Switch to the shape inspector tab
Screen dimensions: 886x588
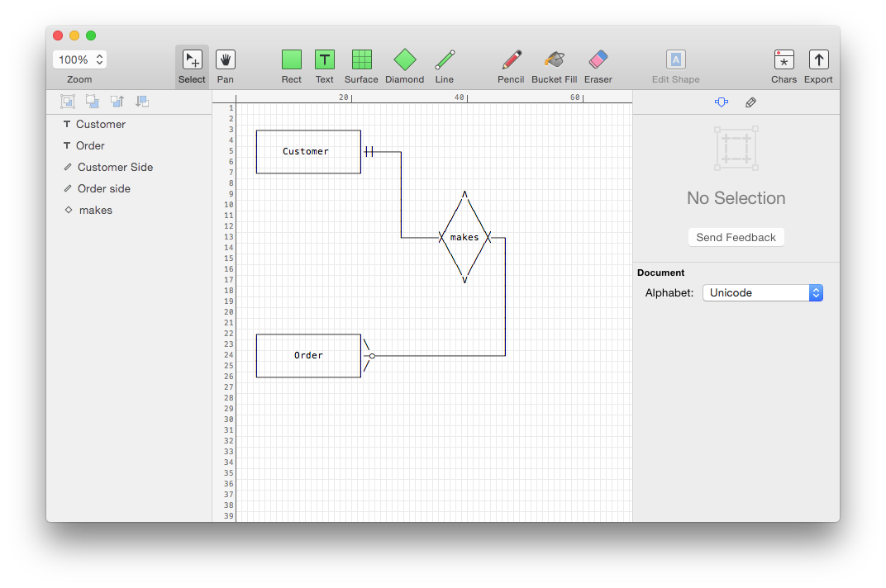pyautogui.click(x=722, y=102)
